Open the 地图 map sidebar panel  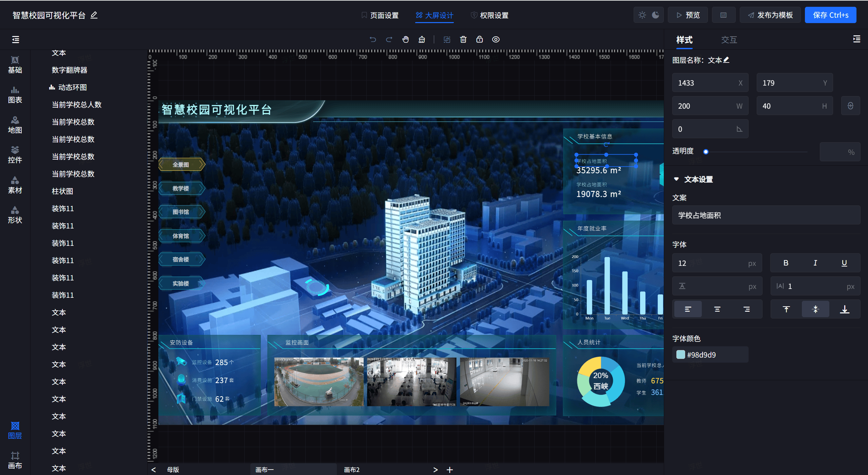pyautogui.click(x=15, y=125)
